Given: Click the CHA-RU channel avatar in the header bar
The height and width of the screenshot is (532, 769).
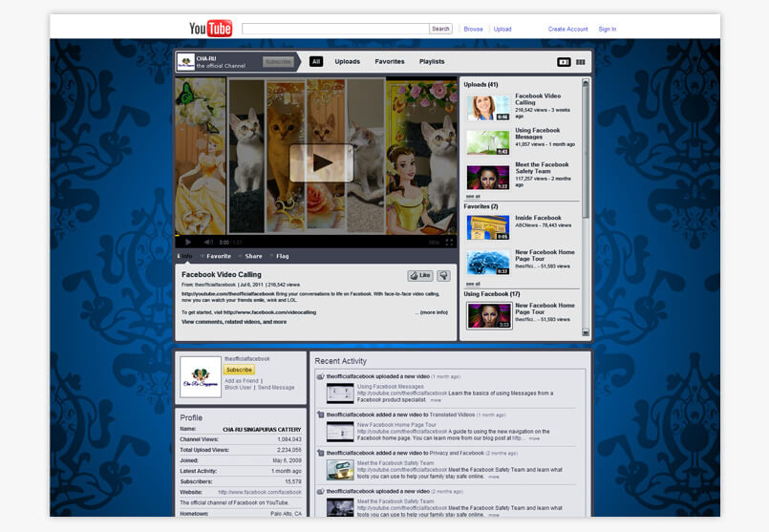Looking at the screenshot, I should [x=185, y=62].
